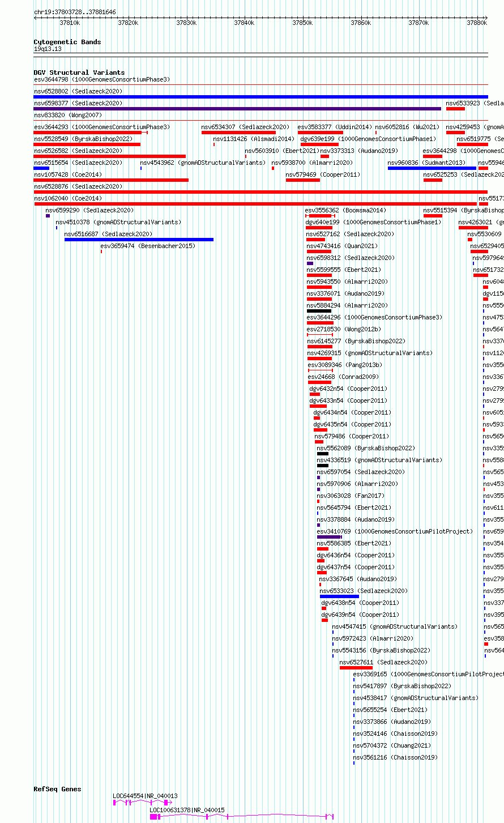Click nsv579469 (Cooper2011) label
Image resolution: width=504 pixels, height=823 pixels.
click(323, 174)
